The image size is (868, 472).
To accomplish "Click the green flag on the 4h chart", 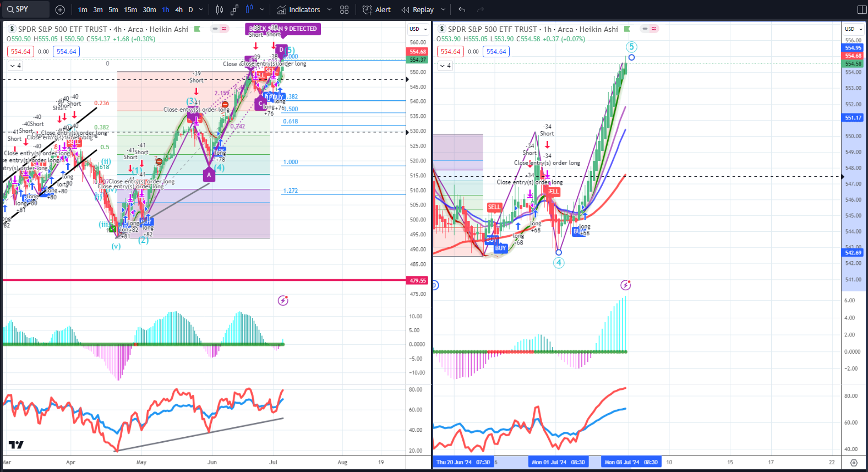I will click(197, 29).
